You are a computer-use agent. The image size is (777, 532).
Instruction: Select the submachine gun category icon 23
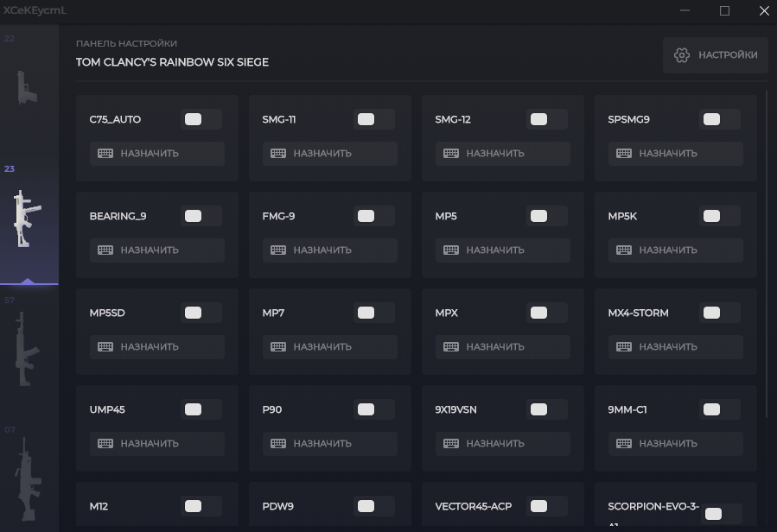pos(28,218)
